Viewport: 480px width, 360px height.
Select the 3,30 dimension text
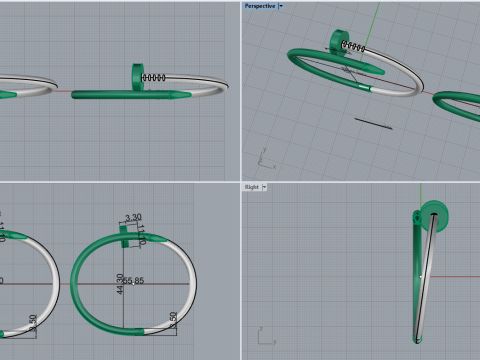pos(133,218)
